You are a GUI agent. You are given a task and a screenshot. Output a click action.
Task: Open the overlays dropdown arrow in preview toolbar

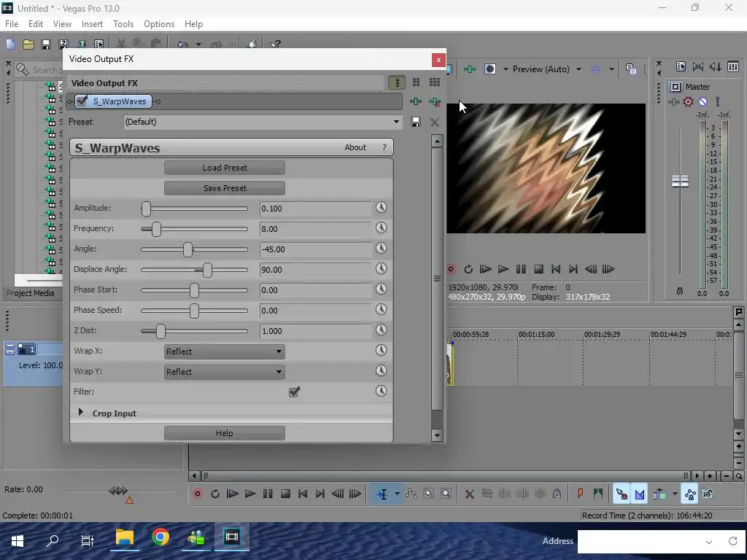(x=611, y=69)
